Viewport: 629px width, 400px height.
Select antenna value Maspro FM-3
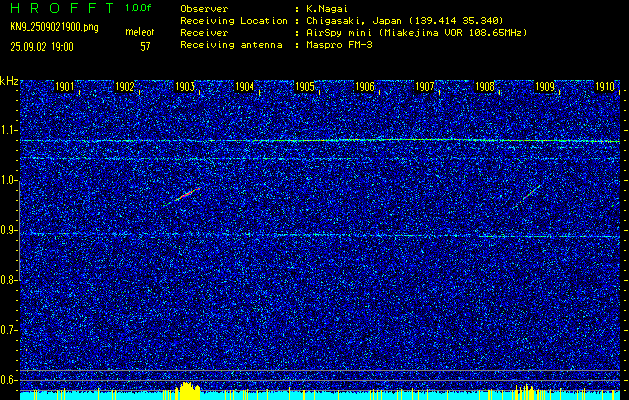click(339, 45)
